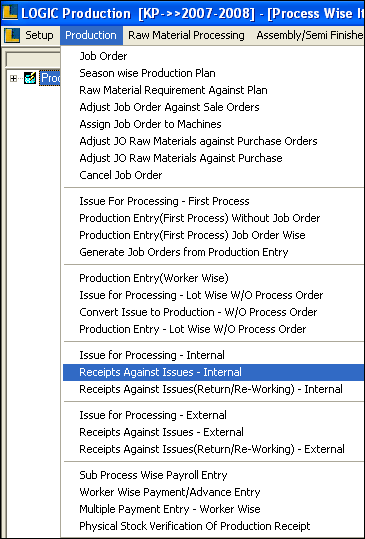
Task: Click the tree node icon with checkmark
Action: click(30, 78)
